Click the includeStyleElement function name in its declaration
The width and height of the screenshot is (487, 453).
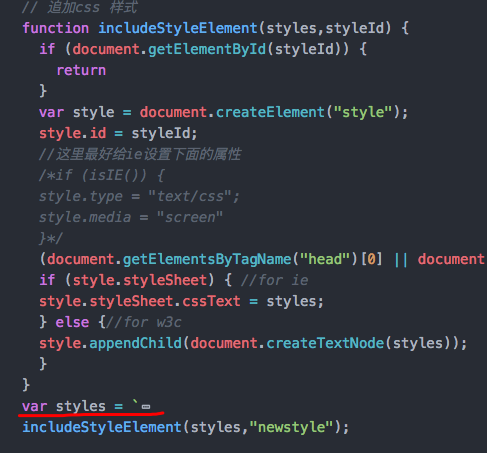click(178, 28)
